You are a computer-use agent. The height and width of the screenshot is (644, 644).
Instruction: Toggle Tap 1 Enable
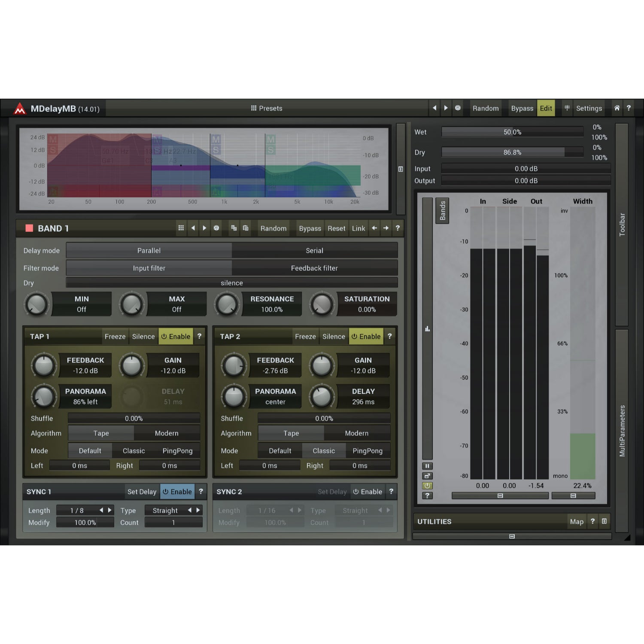coord(176,337)
